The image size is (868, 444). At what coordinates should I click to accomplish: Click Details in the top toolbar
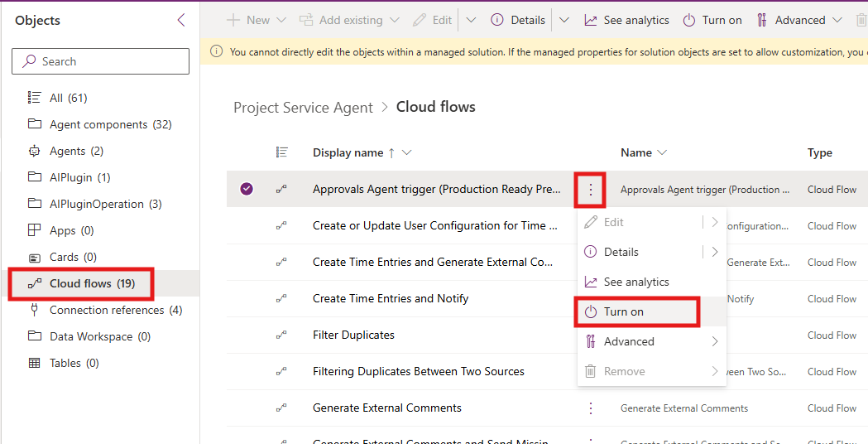point(518,21)
